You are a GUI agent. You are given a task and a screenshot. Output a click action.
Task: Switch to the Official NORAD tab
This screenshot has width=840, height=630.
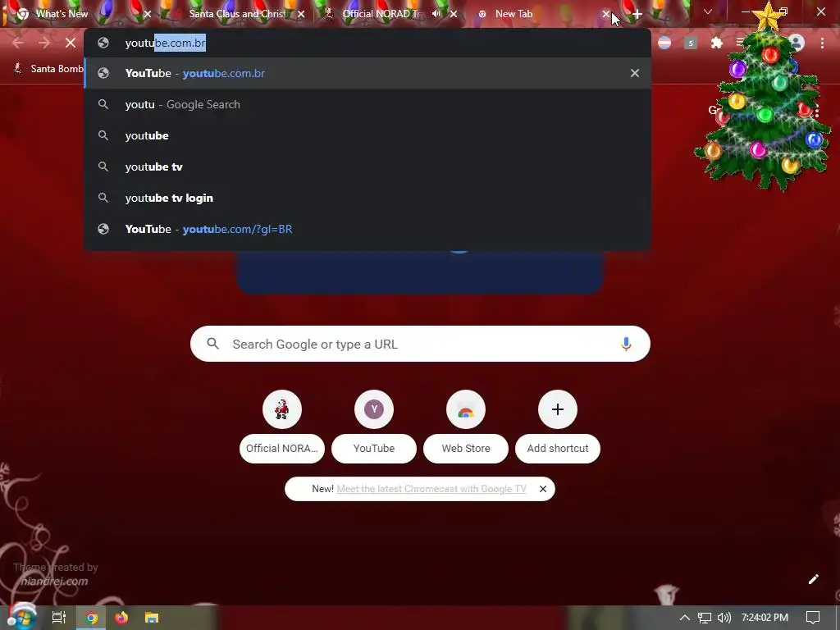(x=382, y=14)
